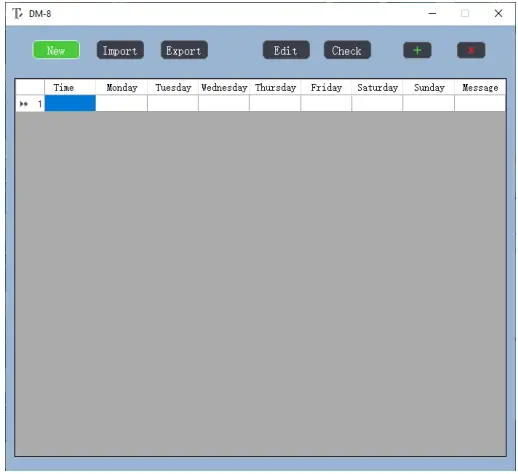Delete row with red X icon
Screen dimensions: 518x474
[471, 50]
